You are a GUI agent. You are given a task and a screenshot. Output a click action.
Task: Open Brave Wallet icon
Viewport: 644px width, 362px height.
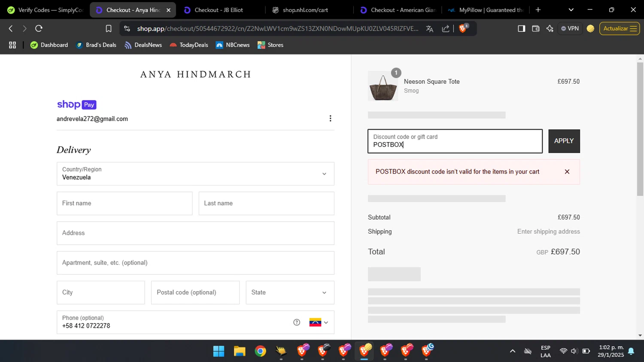pyautogui.click(x=535, y=29)
